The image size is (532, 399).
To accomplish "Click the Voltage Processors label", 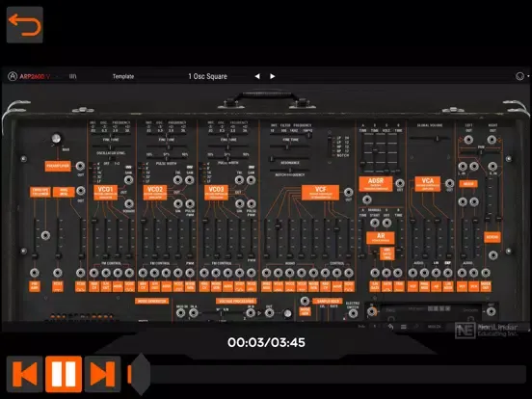I will click(x=236, y=301).
